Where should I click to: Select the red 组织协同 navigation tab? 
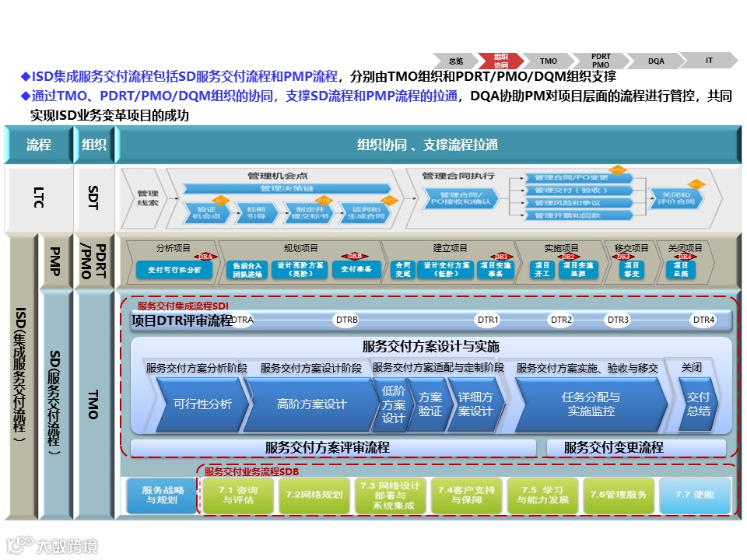click(x=500, y=61)
